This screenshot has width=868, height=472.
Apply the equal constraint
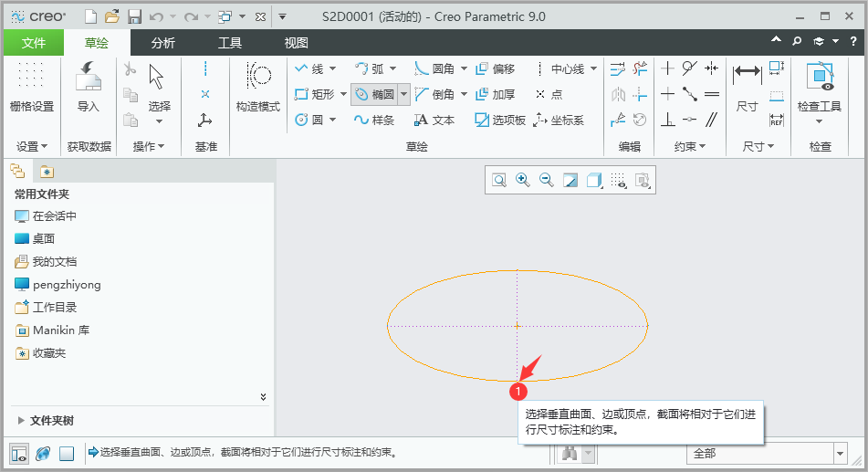[711, 94]
